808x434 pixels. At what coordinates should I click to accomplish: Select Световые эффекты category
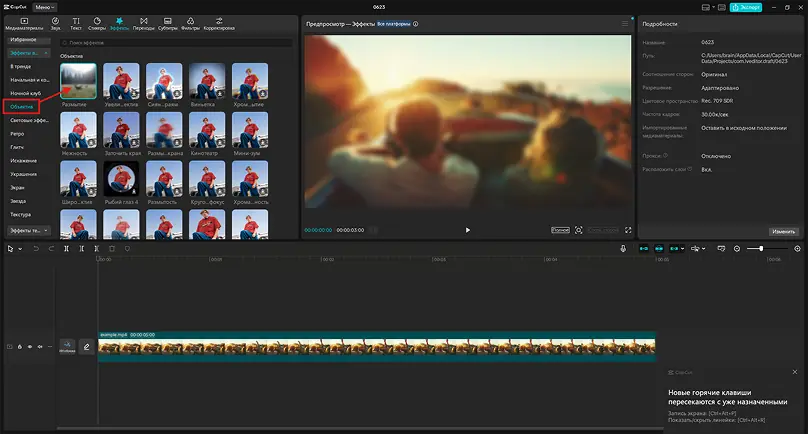(x=29, y=120)
